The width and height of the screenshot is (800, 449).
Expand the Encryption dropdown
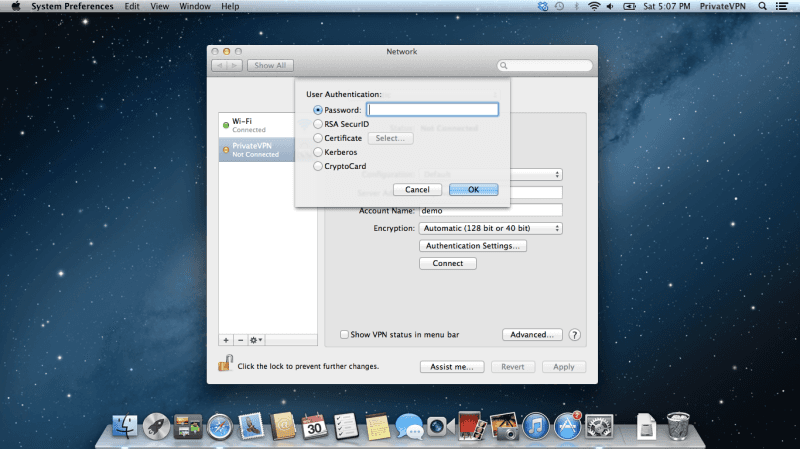point(490,228)
